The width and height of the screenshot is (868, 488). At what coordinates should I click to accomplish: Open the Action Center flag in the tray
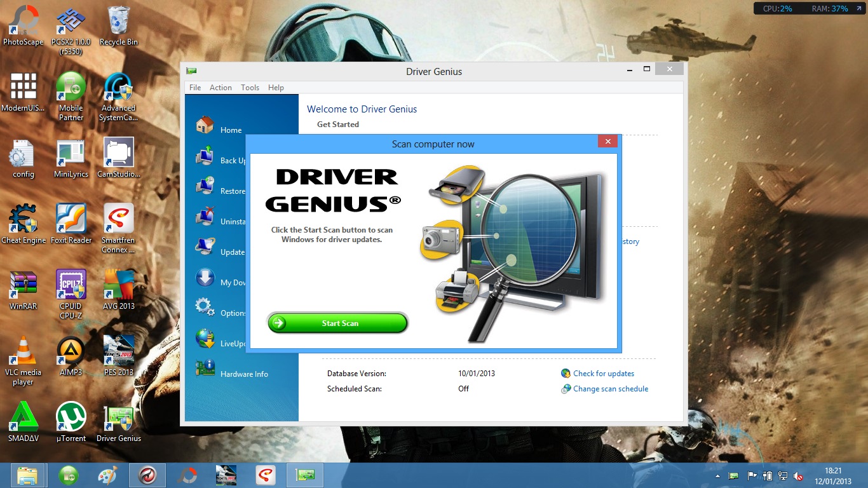tap(752, 476)
